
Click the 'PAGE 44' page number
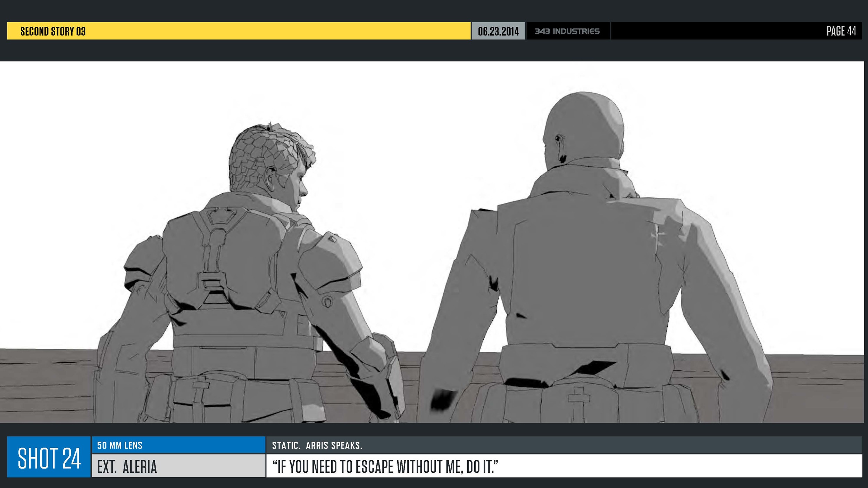[841, 31]
